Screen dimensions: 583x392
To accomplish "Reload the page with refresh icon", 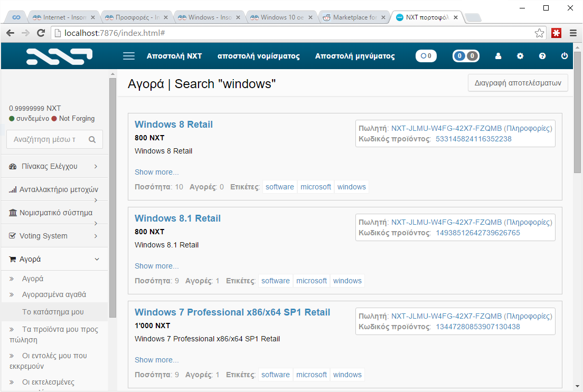I will pos(41,33).
